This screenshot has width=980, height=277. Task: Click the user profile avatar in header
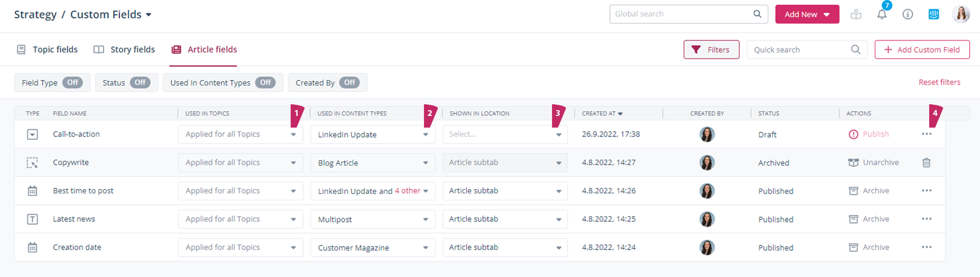coord(961,15)
